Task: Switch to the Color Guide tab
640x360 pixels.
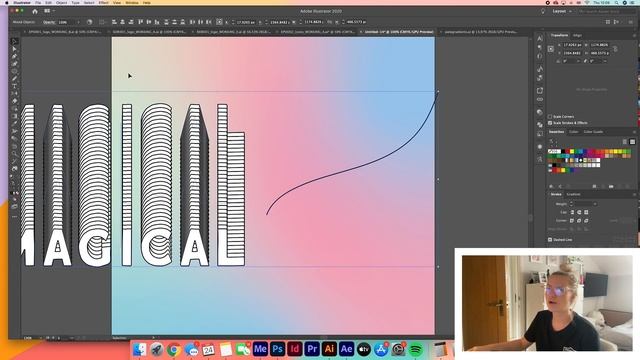Action: click(593, 132)
